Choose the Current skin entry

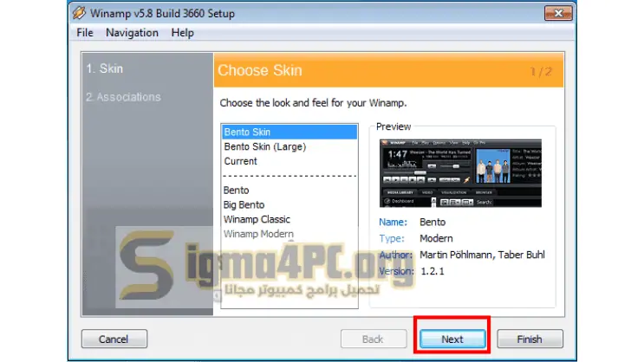pyautogui.click(x=240, y=161)
